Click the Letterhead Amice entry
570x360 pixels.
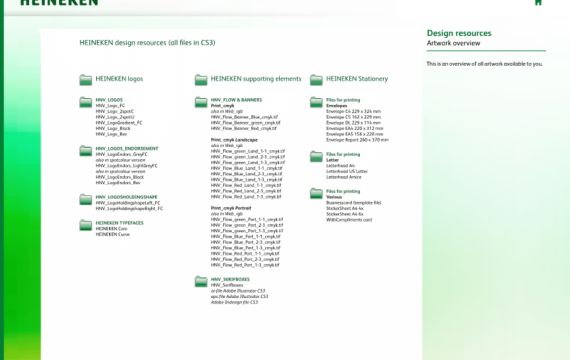click(344, 177)
